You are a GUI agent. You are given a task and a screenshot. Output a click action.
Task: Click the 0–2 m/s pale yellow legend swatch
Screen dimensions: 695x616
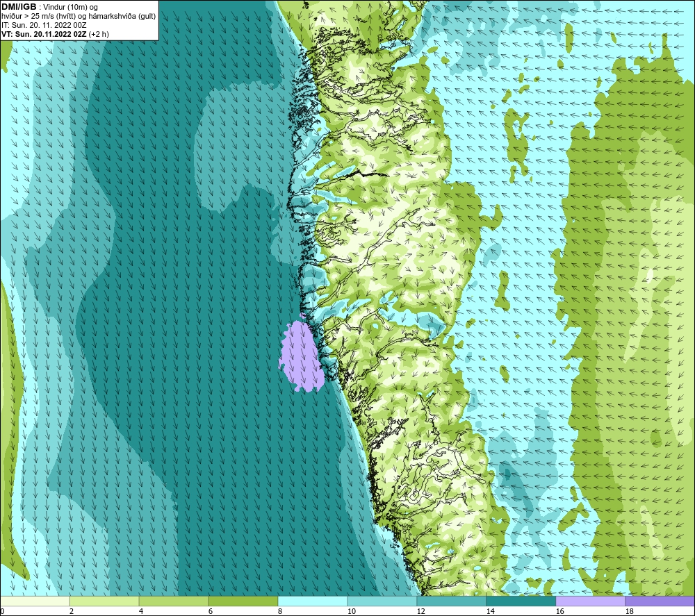[35, 601]
